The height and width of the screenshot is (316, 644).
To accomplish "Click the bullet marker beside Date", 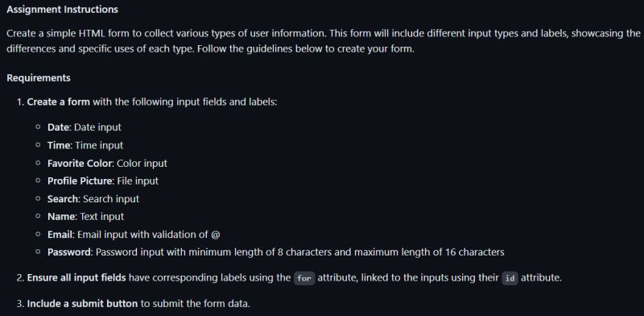I will [38, 127].
